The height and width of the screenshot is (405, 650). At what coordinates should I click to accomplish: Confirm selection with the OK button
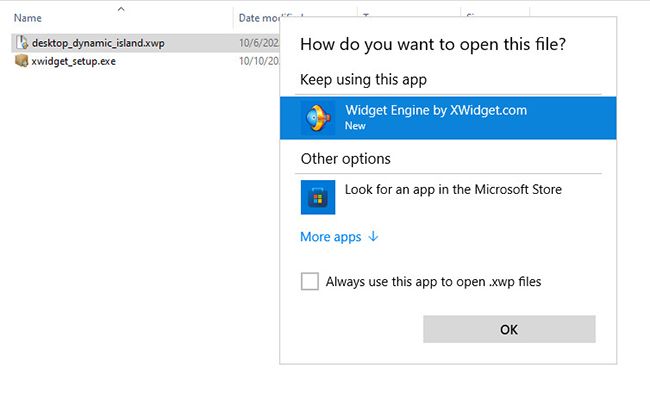coord(509,329)
